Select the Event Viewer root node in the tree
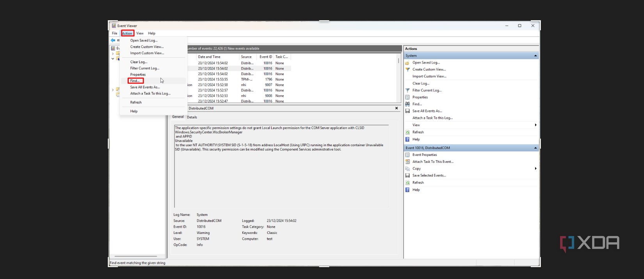Image resolution: width=644 pixels, height=279 pixels. [x=116, y=48]
